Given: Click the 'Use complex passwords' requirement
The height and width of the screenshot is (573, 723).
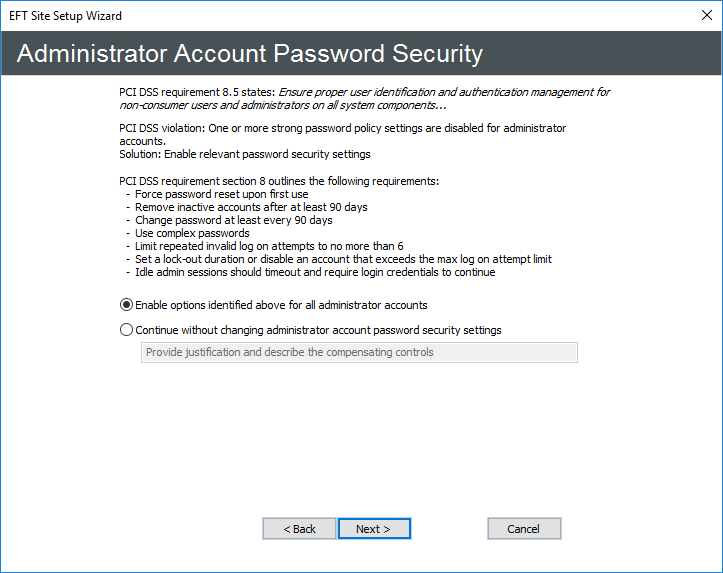Looking at the screenshot, I should pyautogui.click(x=192, y=233).
